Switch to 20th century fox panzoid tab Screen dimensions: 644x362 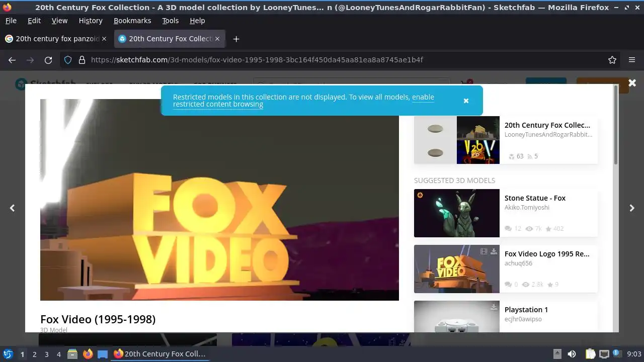(55, 39)
